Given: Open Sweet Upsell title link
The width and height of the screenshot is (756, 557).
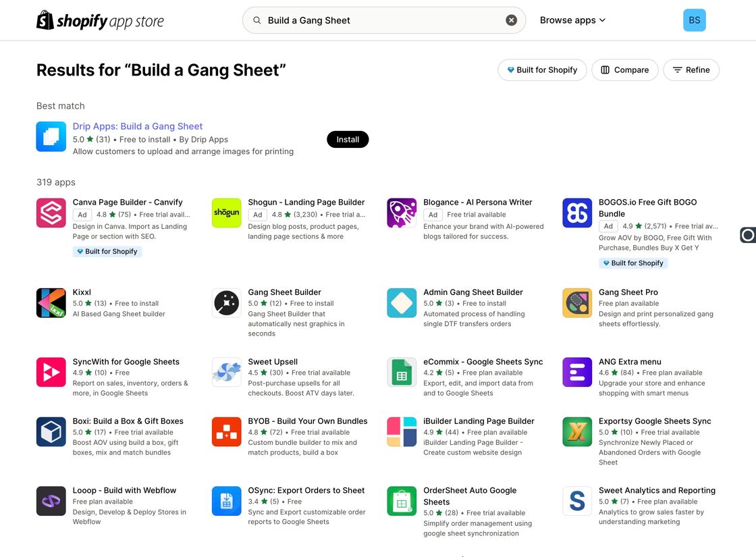Looking at the screenshot, I should pyautogui.click(x=273, y=362).
